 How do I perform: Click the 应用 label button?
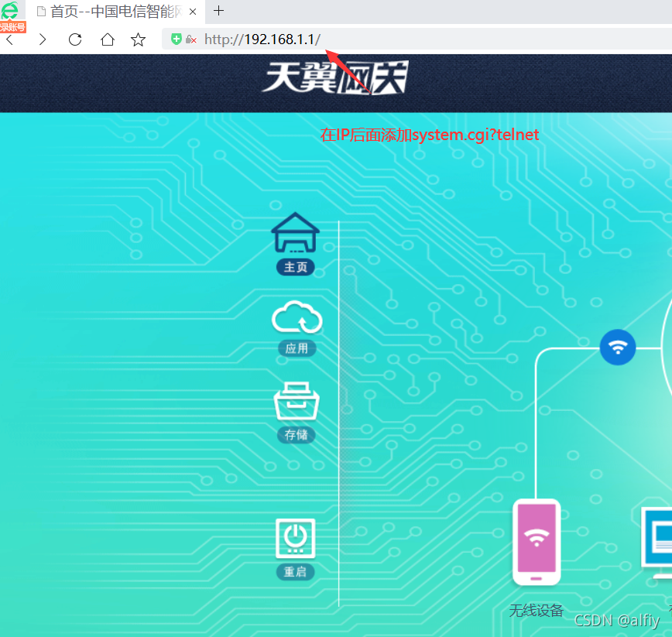click(x=297, y=348)
